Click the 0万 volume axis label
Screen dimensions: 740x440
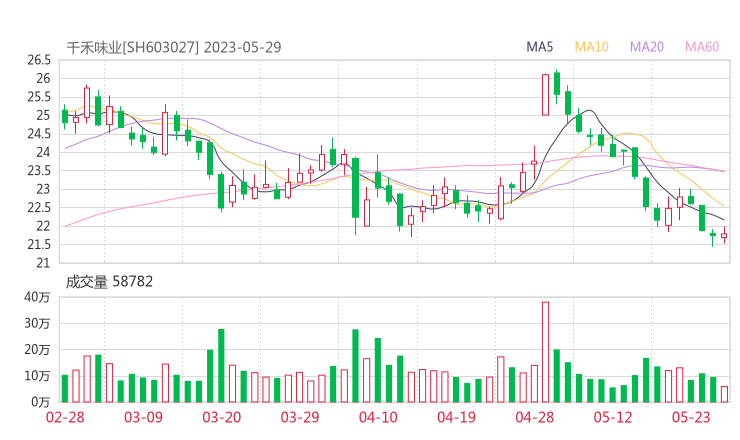click(x=40, y=402)
